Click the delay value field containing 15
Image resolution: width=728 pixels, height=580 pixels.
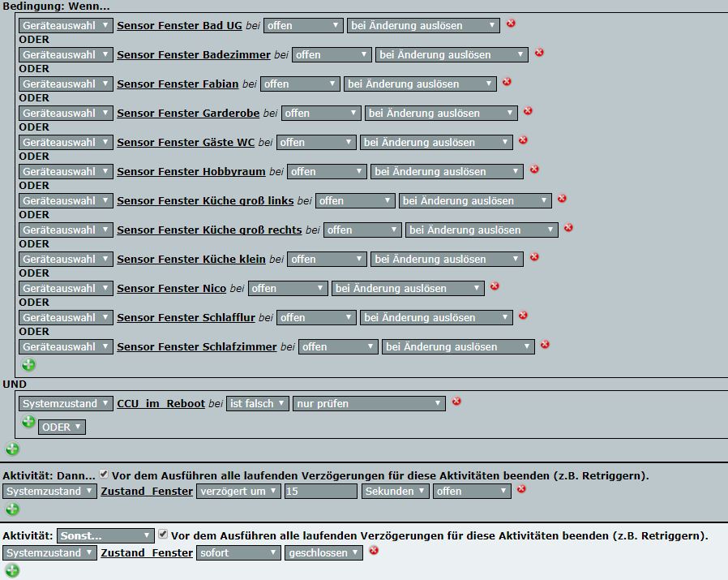pyautogui.click(x=320, y=491)
